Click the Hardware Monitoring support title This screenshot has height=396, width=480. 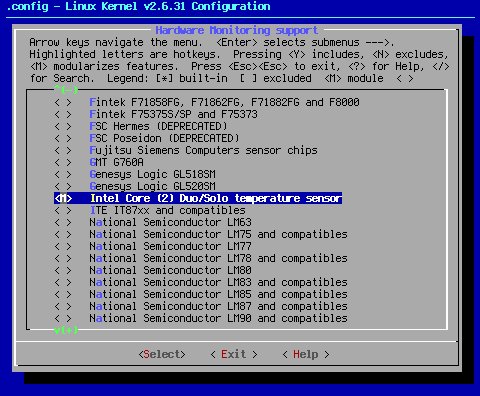(x=237, y=30)
